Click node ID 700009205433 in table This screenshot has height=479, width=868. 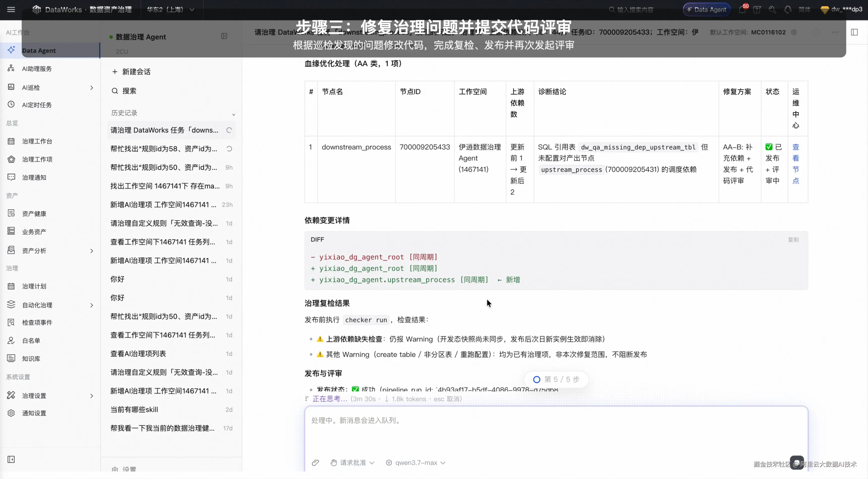tap(425, 147)
